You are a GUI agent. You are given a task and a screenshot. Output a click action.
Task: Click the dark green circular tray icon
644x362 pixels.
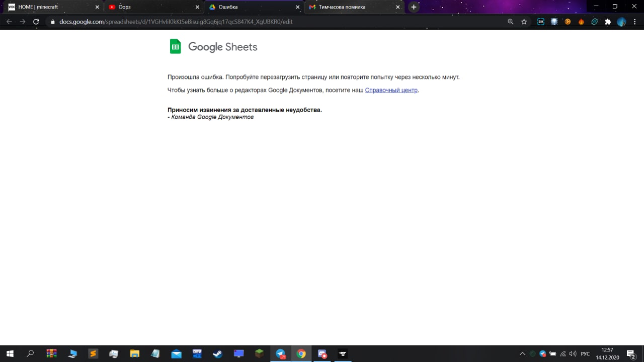[x=533, y=353]
